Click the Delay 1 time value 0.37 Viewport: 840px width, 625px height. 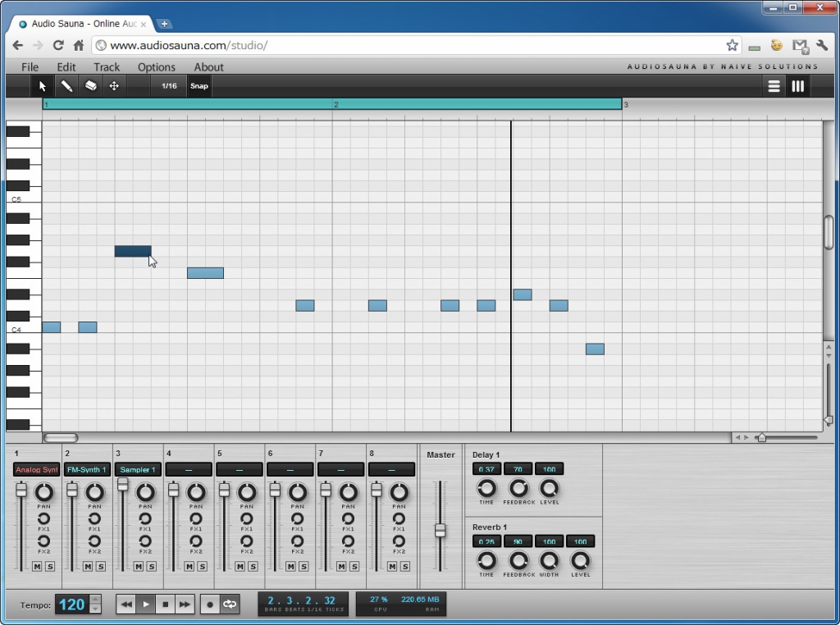(486, 469)
